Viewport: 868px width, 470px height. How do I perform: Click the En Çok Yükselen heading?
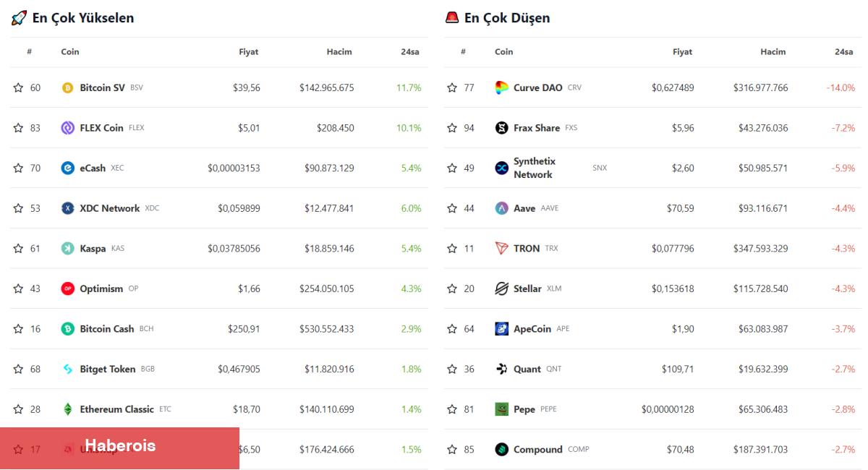coord(83,18)
